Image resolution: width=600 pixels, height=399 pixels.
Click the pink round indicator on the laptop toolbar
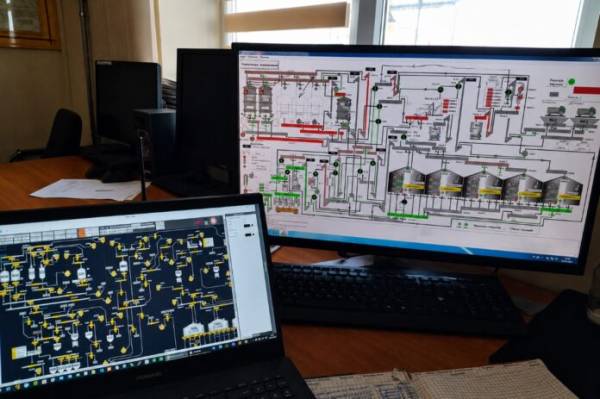coord(214,221)
